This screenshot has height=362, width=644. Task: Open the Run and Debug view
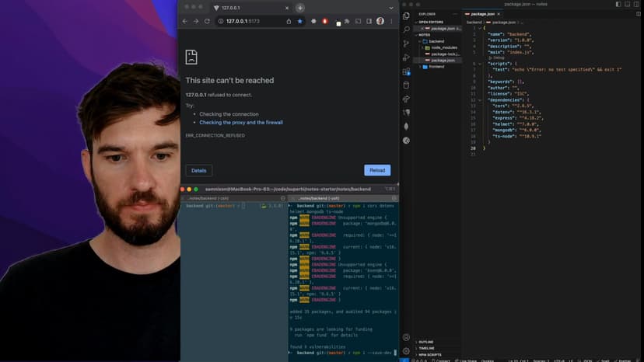click(x=406, y=57)
